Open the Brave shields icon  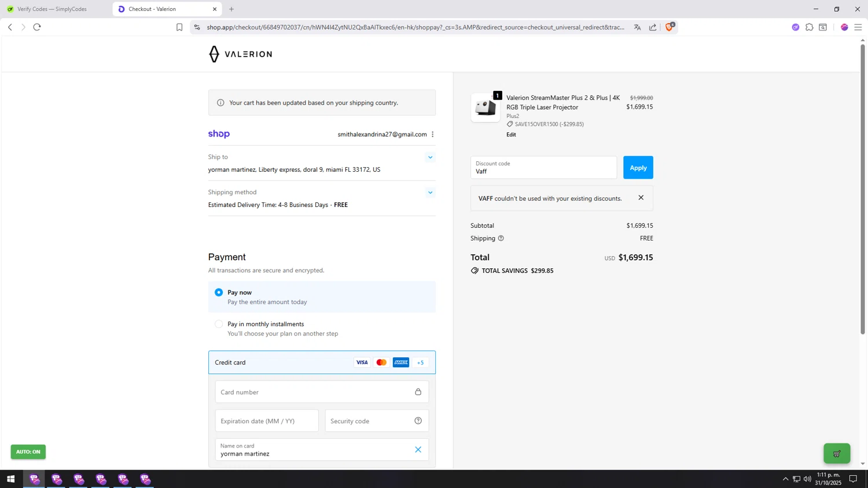click(670, 27)
